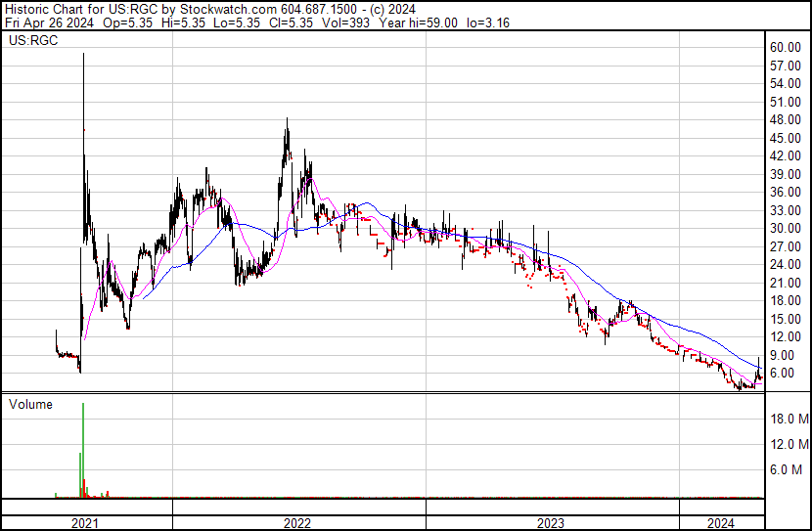The image size is (812, 531).
Task: Select the 24.00 price axis label
Action: point(786,264)
